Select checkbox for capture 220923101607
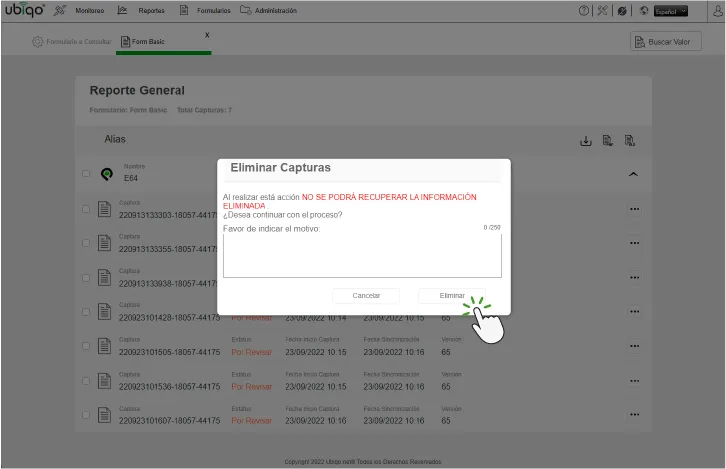 tap(86, 415)
